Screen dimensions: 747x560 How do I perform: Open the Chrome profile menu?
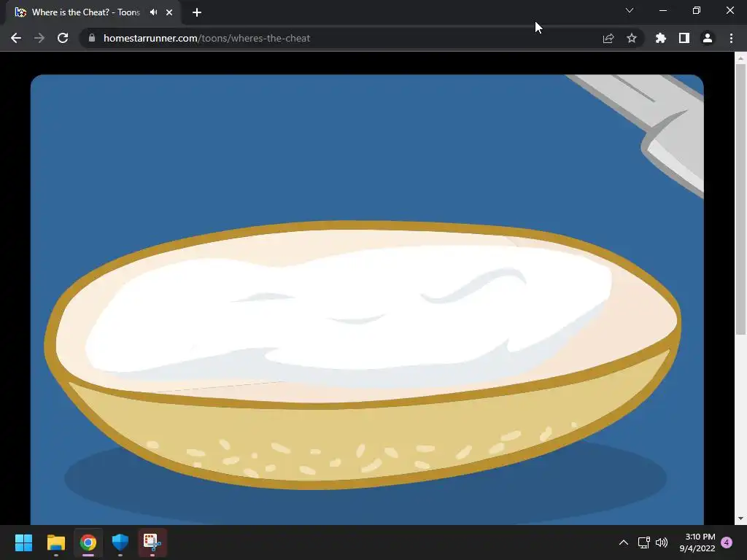pos(708,38)
